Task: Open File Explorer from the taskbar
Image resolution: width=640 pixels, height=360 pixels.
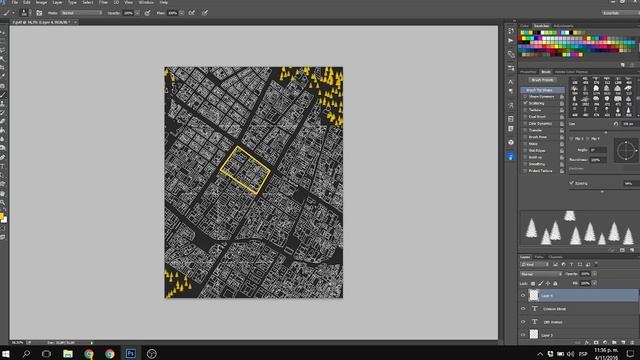Action: (68, 353)
